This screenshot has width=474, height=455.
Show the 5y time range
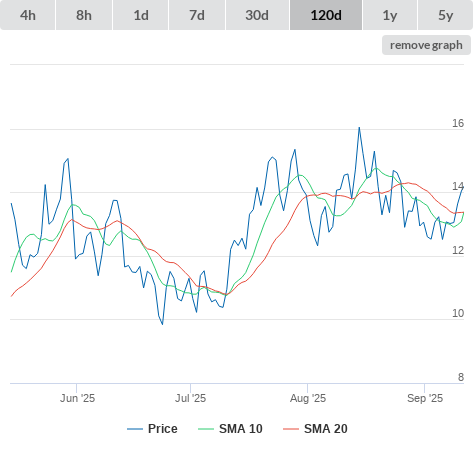(445, 15)
